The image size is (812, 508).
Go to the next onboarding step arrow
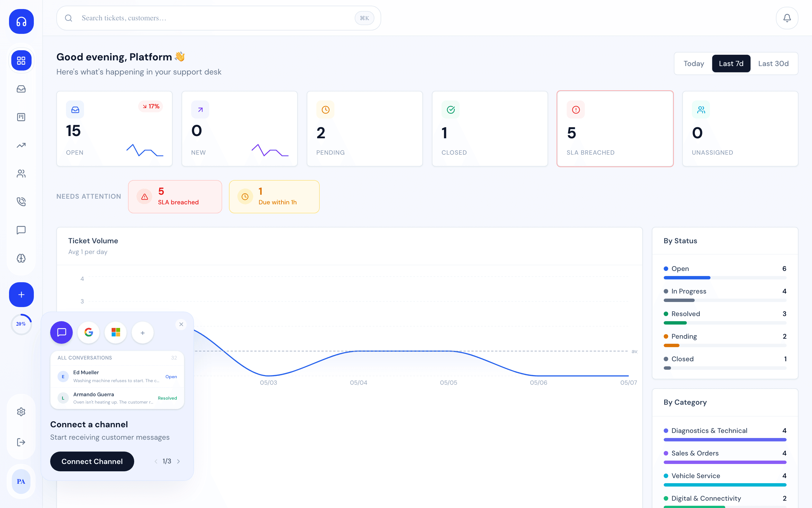pos(178,461)
